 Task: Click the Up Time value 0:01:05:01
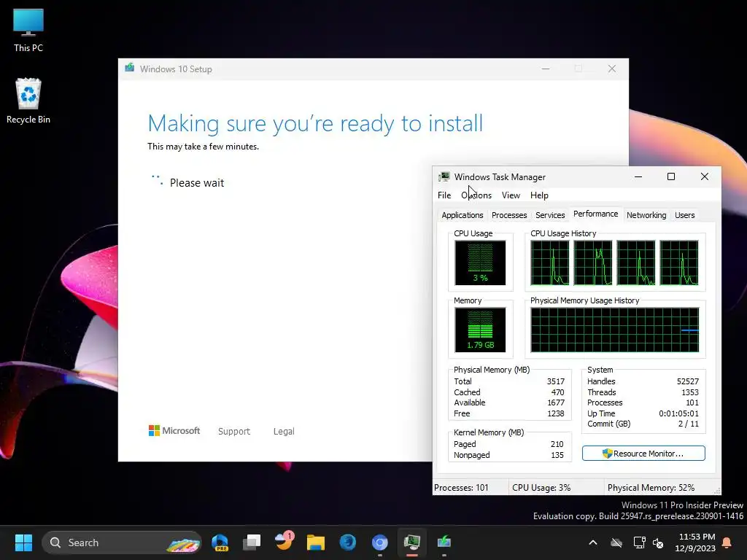click(679, 414)
